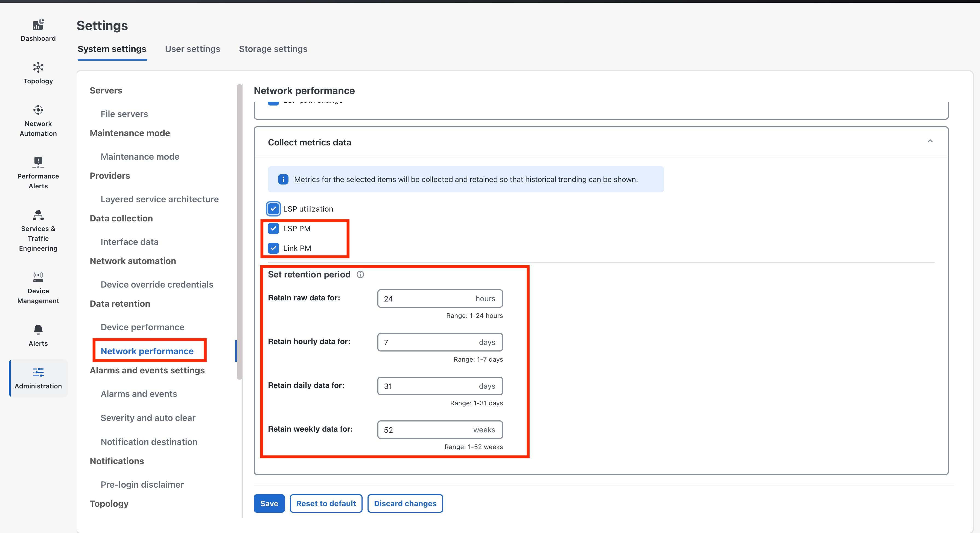Click the settings menu vertical scrollbar
The image size is (980, 533).
pos(239,232)
